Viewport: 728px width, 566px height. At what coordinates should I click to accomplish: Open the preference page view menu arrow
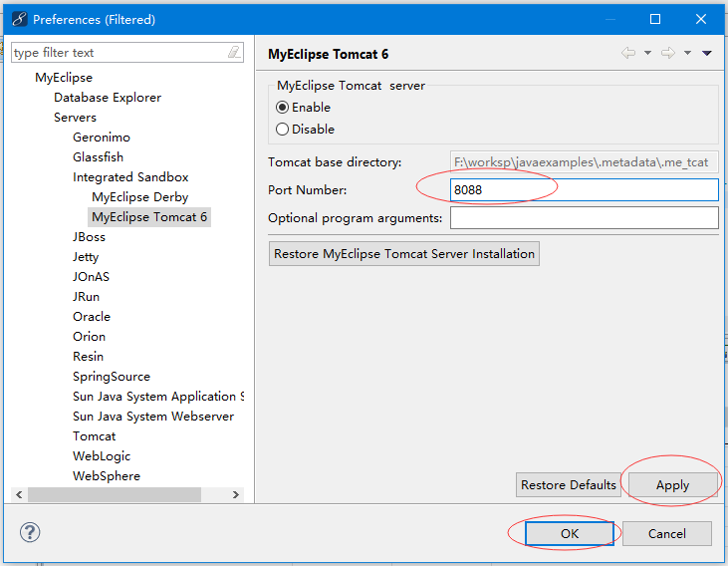click(707, 53)
